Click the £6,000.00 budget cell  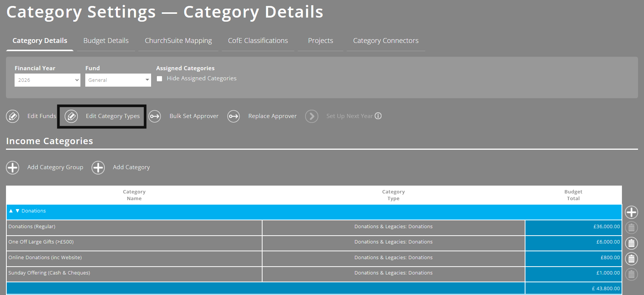pyautogui.click(x=573, y=243)
